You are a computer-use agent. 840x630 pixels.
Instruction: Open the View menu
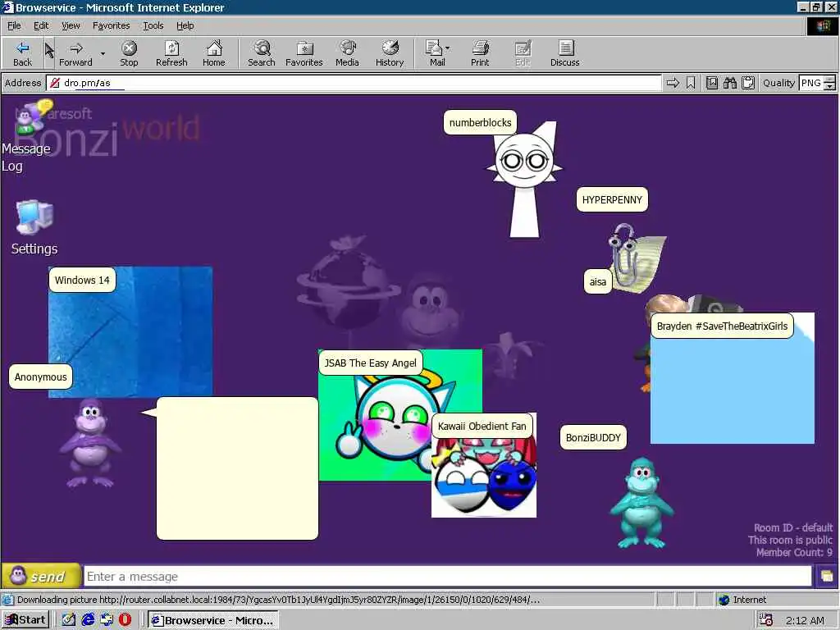click(71, 25)
